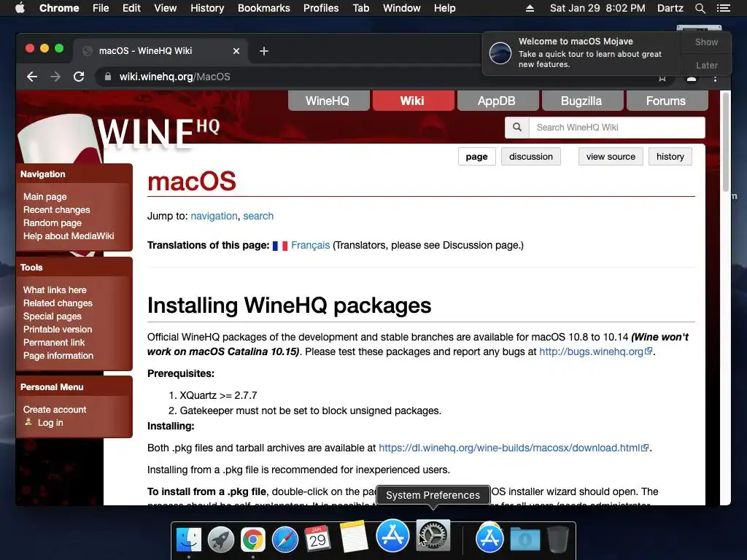Click the Random page link

(52, 223)
